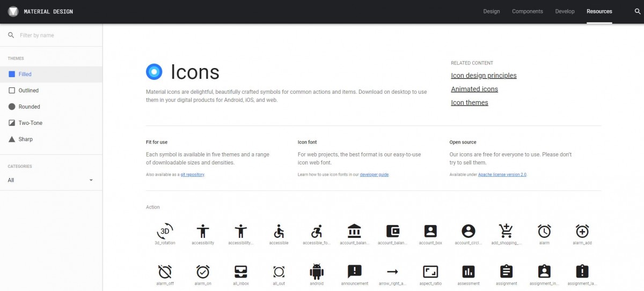Open the Develop nav tab

(565, 11)
